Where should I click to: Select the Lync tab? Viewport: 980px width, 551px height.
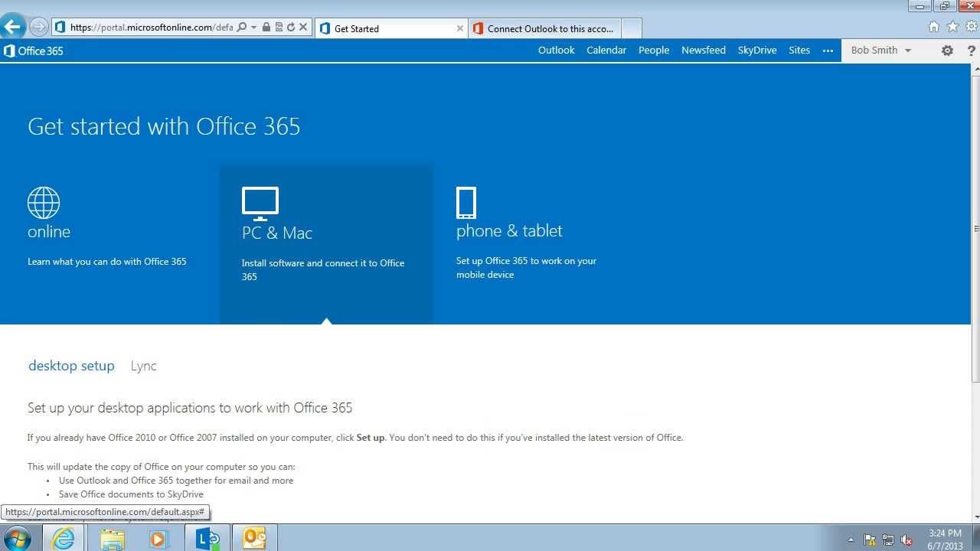tap(143, 366)
